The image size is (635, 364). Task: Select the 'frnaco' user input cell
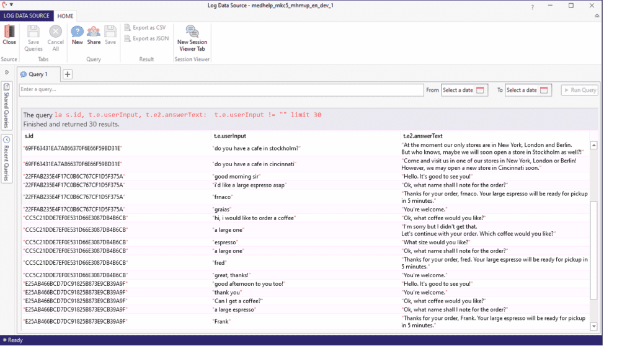pos(223,197)
